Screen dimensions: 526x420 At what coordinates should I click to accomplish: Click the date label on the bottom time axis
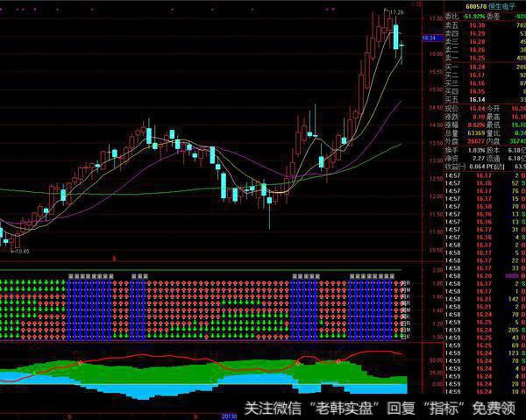click(x=229, y=416)
